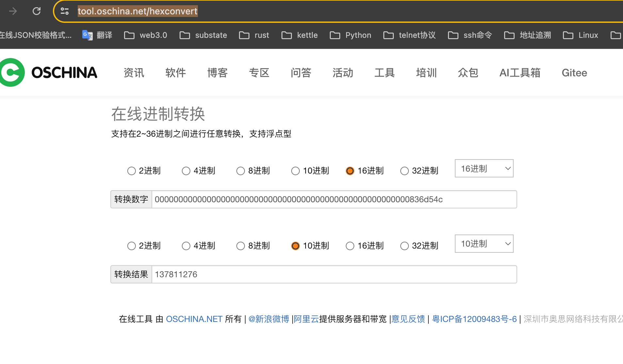This screenshot has width=623, height=364.
Task: Open the 地址追溯 bookmark folder
Action: (527, 35)
